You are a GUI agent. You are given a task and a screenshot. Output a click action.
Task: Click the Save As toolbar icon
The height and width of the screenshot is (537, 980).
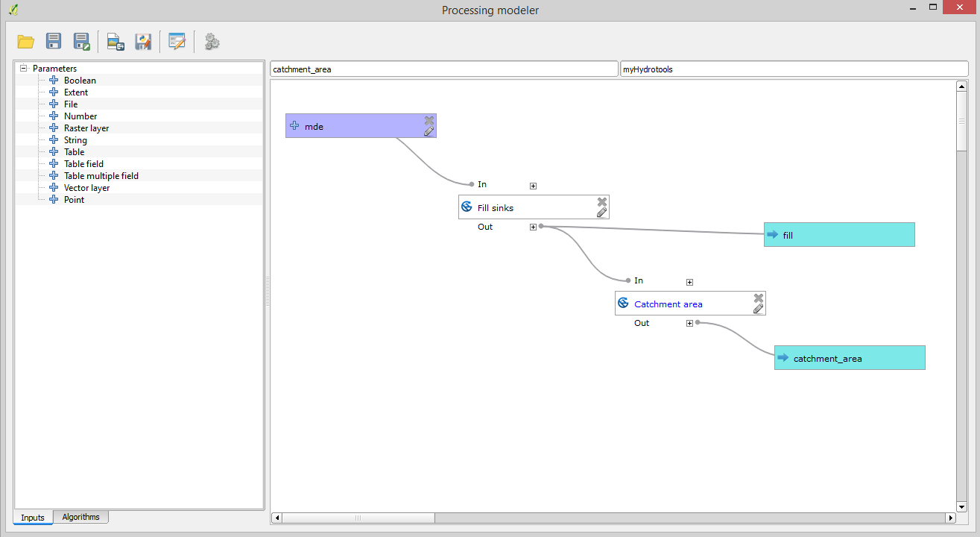click(81, 42)
